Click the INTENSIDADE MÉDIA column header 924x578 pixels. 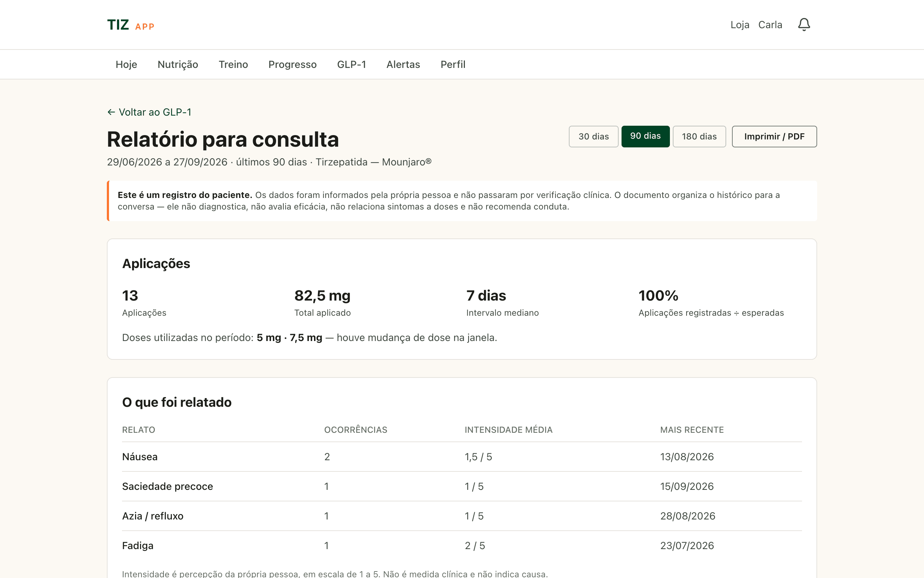[509, 430]
